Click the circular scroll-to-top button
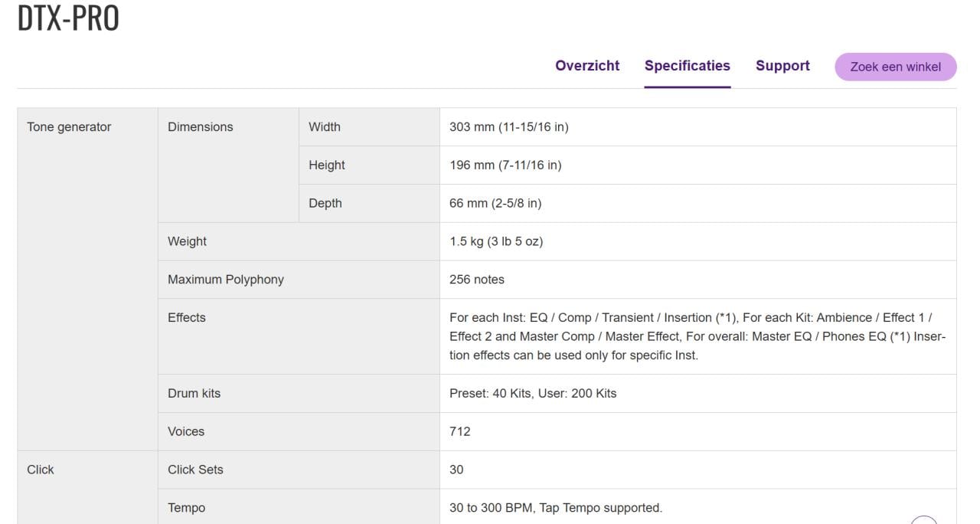 [924, 520]
